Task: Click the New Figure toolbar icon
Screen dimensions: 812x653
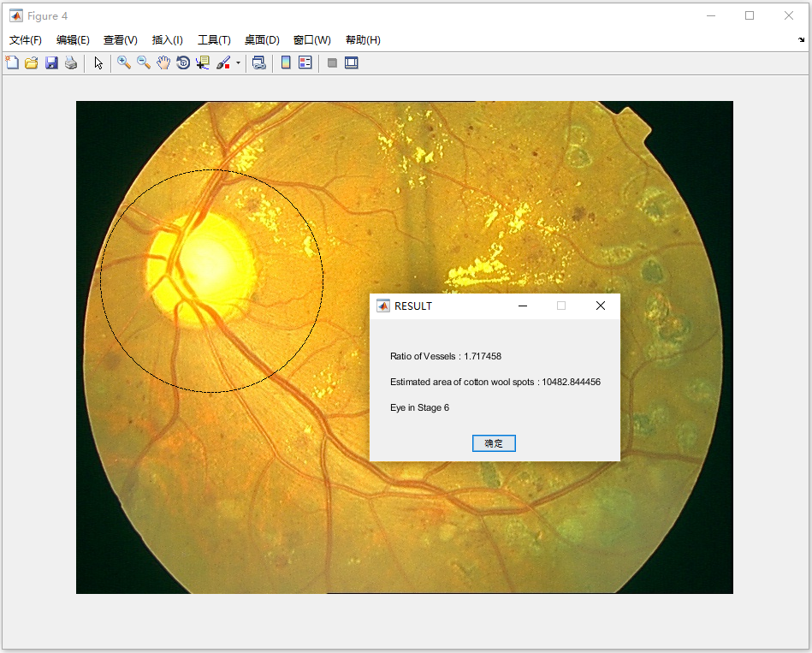Action: (x=12, y=63)
